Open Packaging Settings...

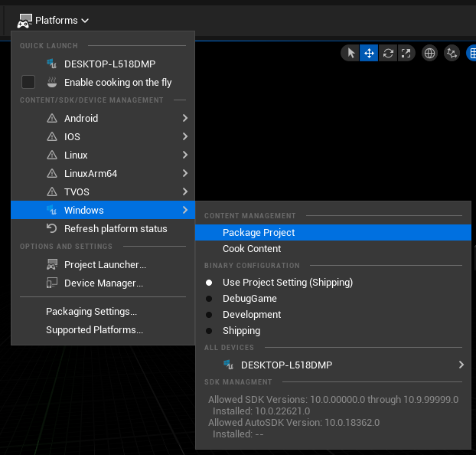[x=103, y=312]
